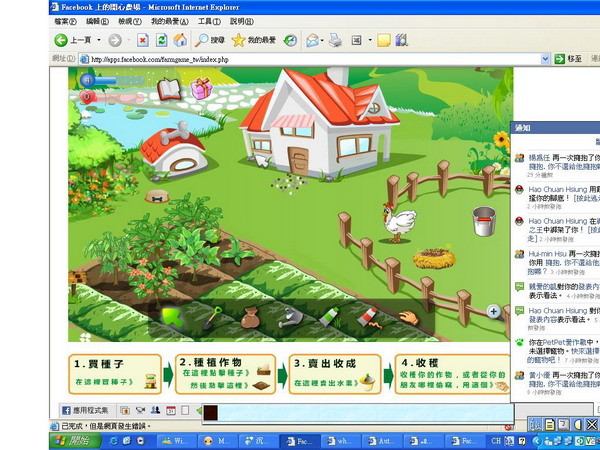
Task: Open the Mail envelope toolbar icon
Action: point(312,40)
